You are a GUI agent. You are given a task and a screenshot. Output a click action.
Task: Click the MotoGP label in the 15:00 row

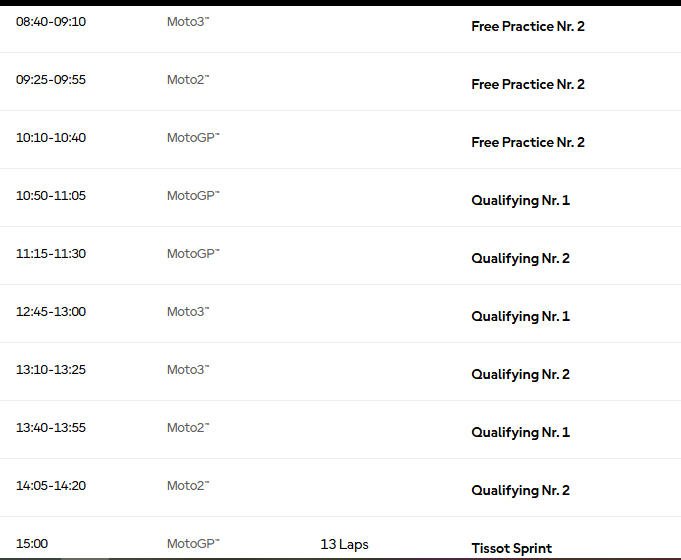click(x=192, y=544)
